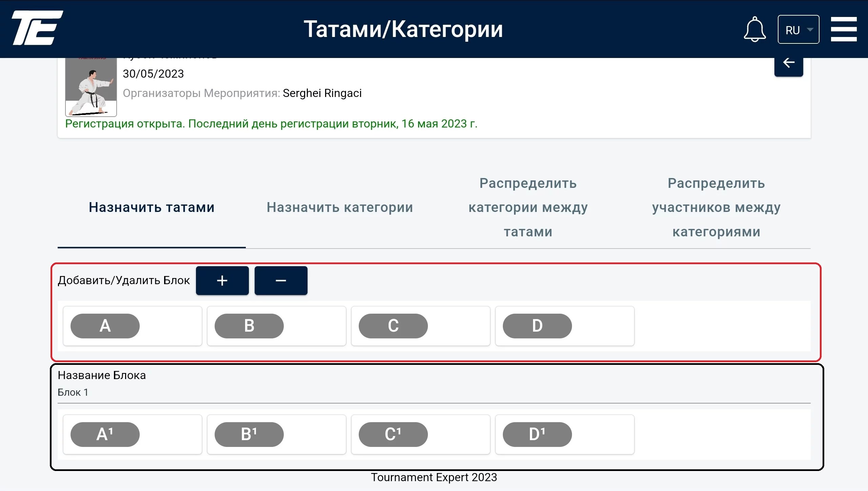
Task: Open the hamburger menu
Action: coord(844,29)
